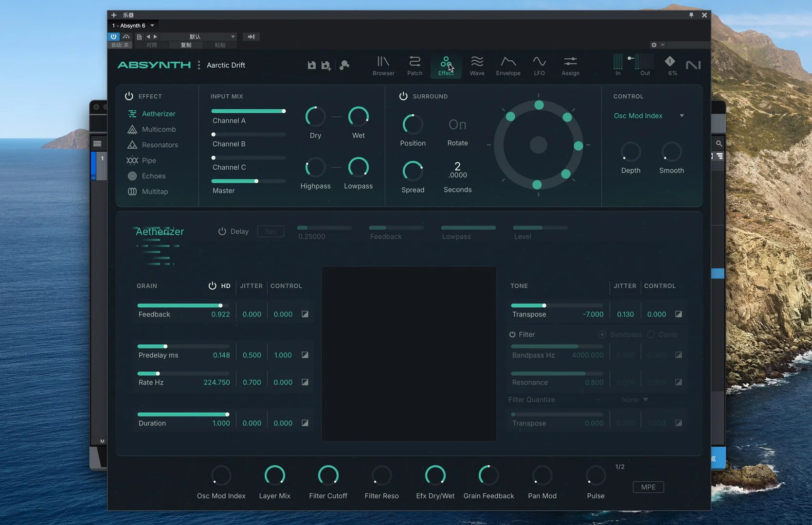This screenshot has height=525, width=812.
Task: Open the Filter Quantize None dropdown
Action: (635, 400)
